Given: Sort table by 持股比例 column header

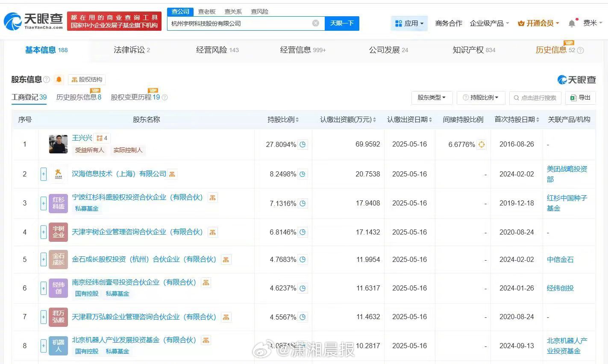Looking at the screenshot, I should (283, 120).
